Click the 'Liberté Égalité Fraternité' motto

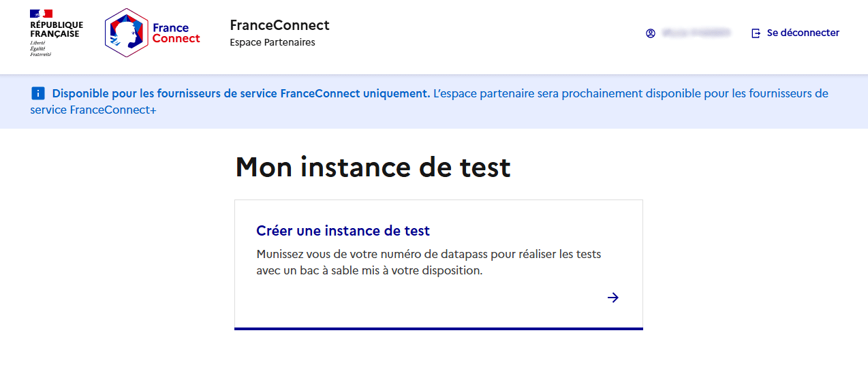[x=40, y=48]
